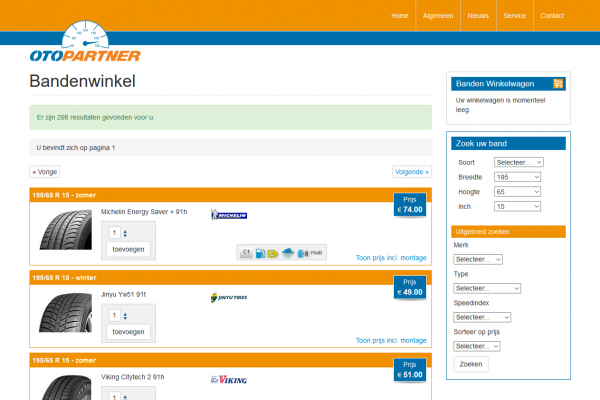The height and width of the screenshot is (400, 600).
Task: Open the Contact menu item
Action: [552, 16]
